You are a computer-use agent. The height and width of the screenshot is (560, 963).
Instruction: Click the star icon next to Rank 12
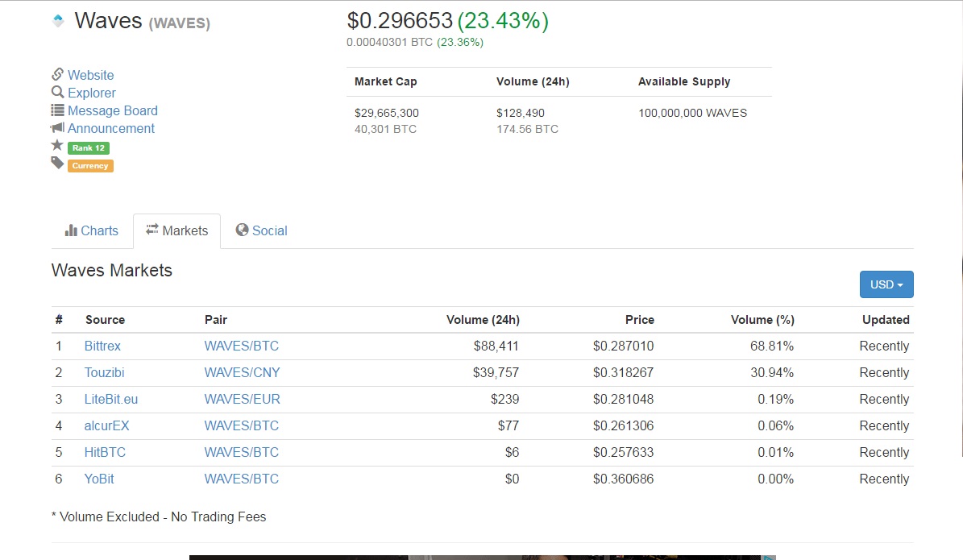(57, 145)
